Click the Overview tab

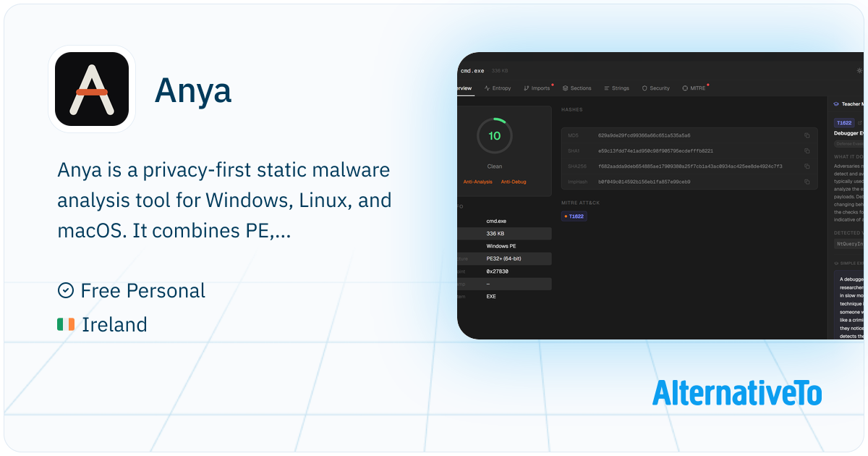pos(464,88)
